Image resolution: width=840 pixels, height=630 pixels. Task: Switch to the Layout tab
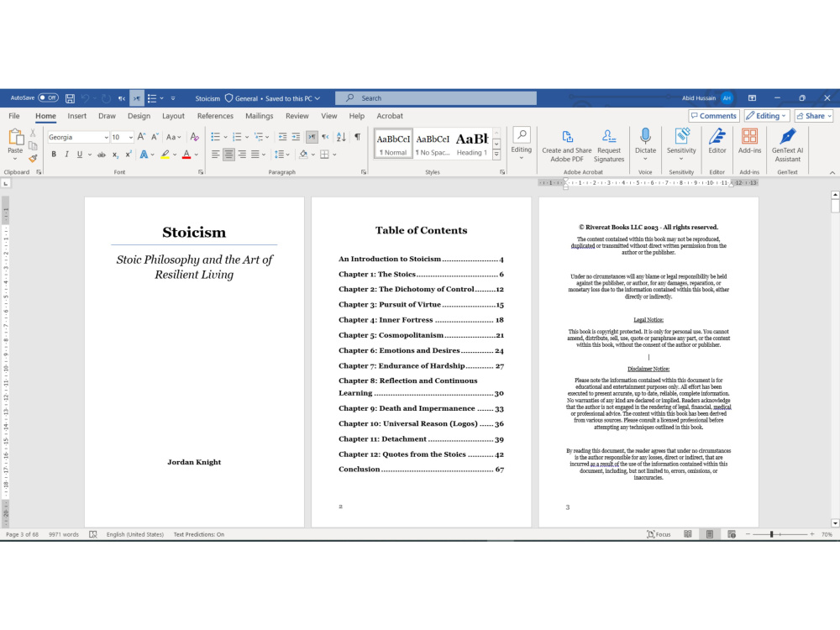[x=173, y=116]
